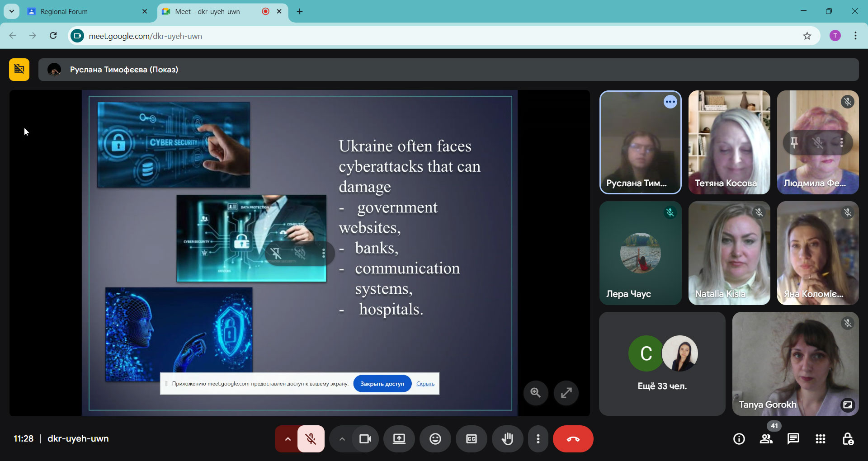The height and width of the screenshot is (461, 868).
Task: Open the chat panel icon
Action: (x=793, y=439)
